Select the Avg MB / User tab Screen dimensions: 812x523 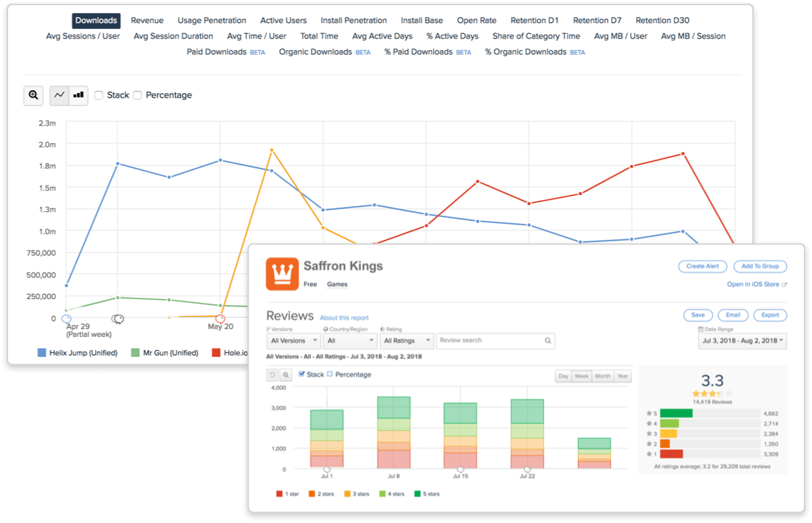pyautogui.click(x=620, y=36)
